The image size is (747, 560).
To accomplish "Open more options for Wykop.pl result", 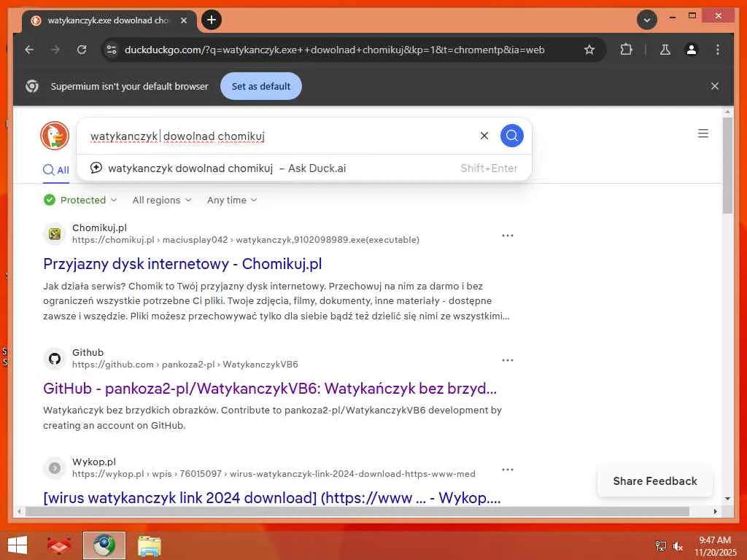I will 508,470.
